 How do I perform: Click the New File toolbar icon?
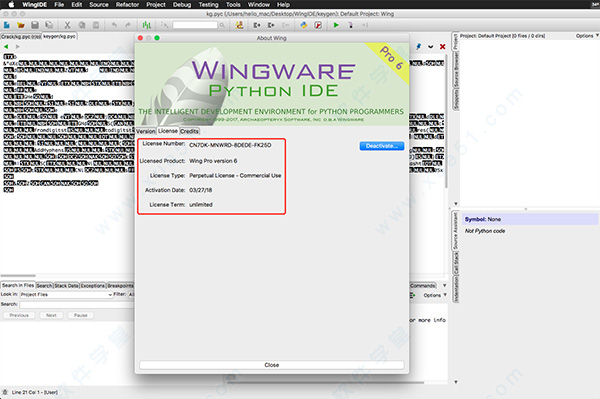pyautogui.click(x=7, y=25)
